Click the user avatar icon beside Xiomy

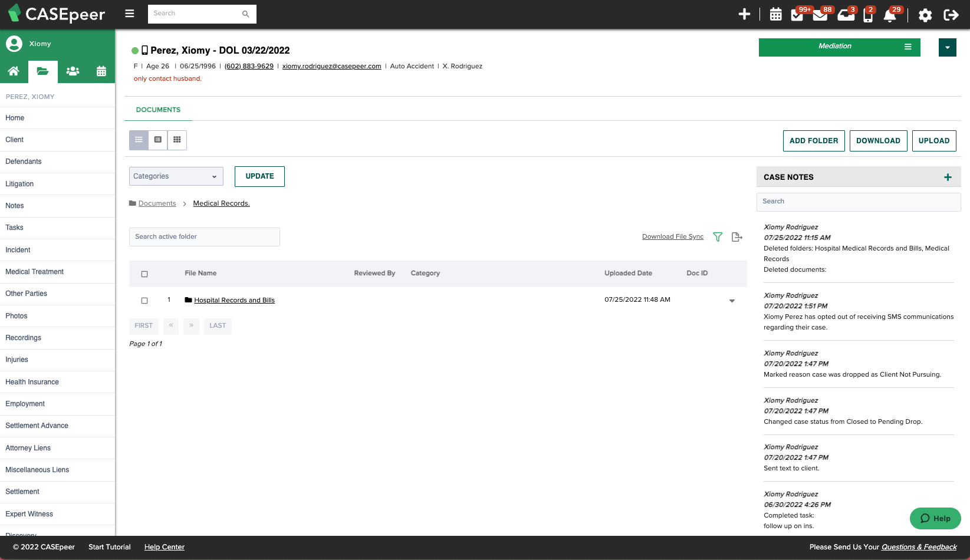14,44
